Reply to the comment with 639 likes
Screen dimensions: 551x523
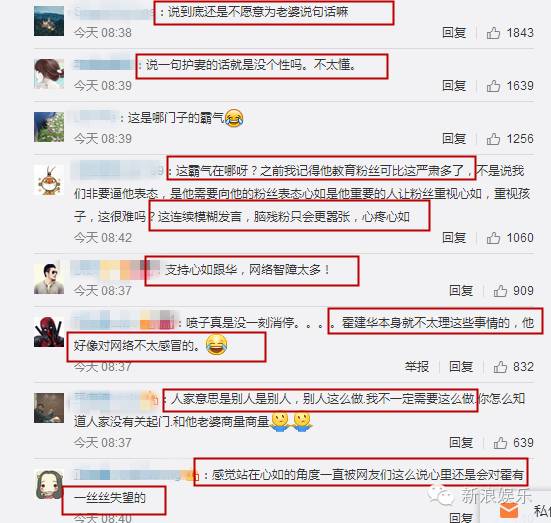tap(461, 443)
